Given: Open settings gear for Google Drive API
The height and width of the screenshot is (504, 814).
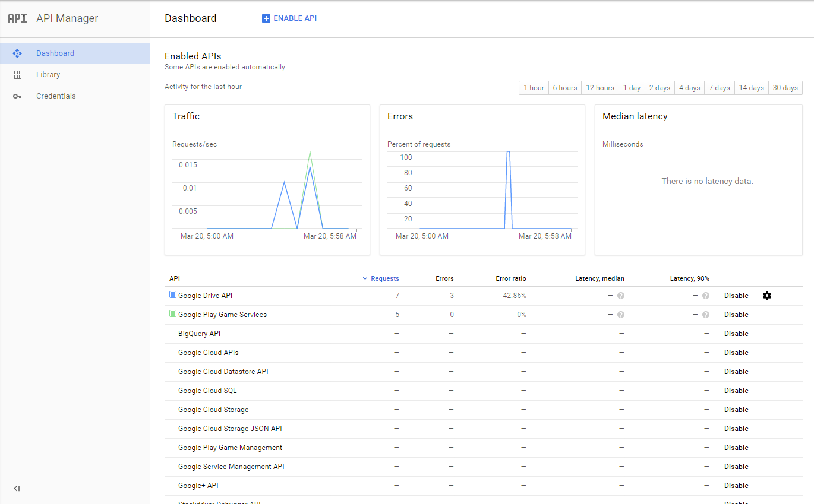Looking at the screenshot, I should 767,296.
